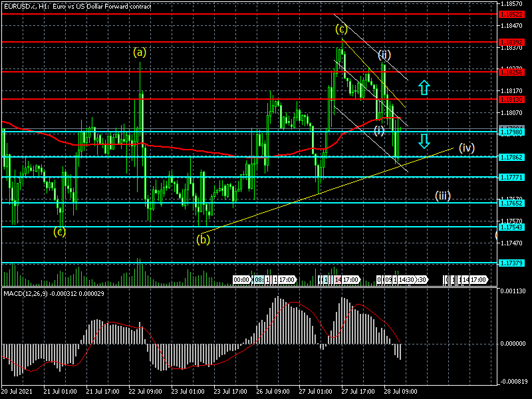
Task: Click the 14:30 event marker
Action: click(x=407, y=280)
